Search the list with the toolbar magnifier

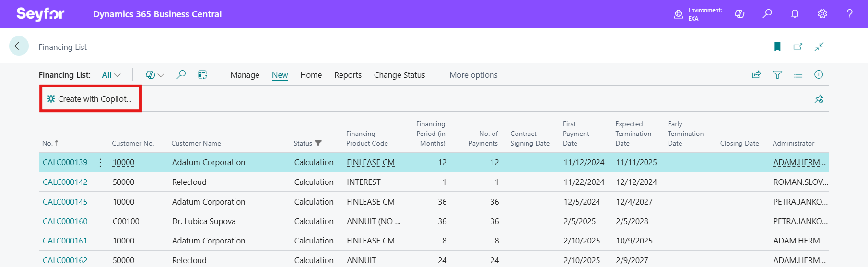click(x=181, y=75)
